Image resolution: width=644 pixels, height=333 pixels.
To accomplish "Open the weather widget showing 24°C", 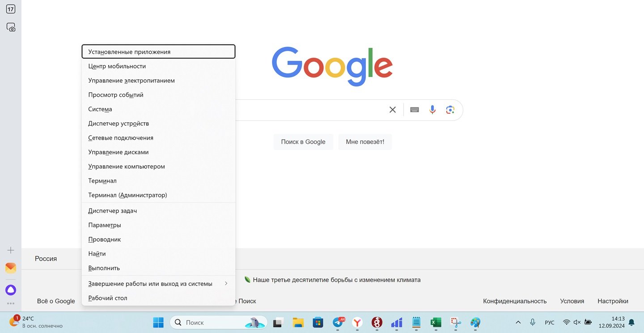I will [x=36, y=322].
